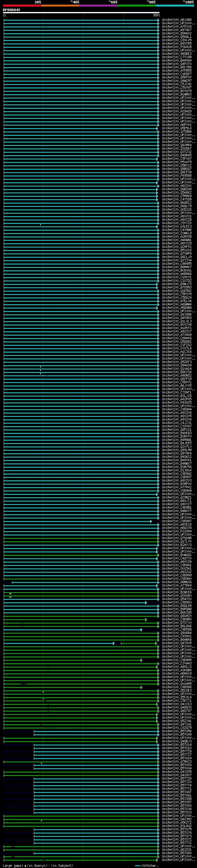Select label UniRef100_Q4P3T0

[x=177, y=64]
